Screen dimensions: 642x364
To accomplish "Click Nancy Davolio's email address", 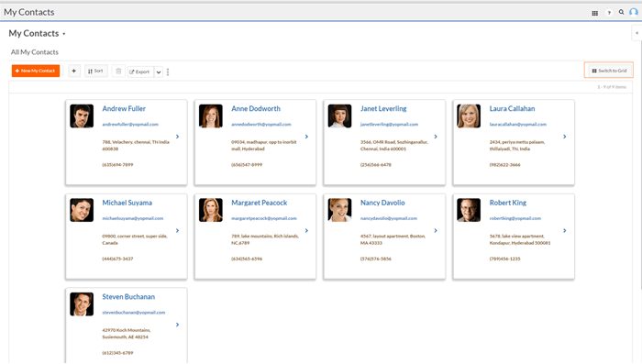I will [x=389, y=218].
